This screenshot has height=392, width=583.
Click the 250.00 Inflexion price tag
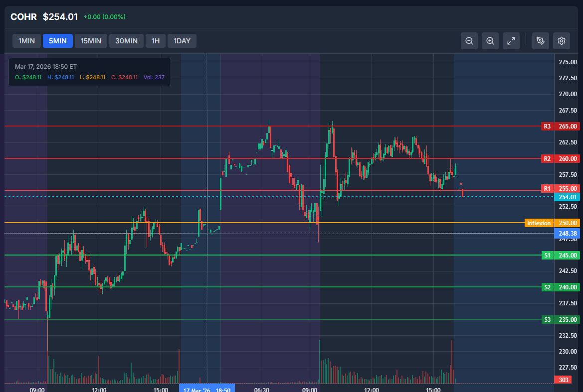[x=568, y=223]
